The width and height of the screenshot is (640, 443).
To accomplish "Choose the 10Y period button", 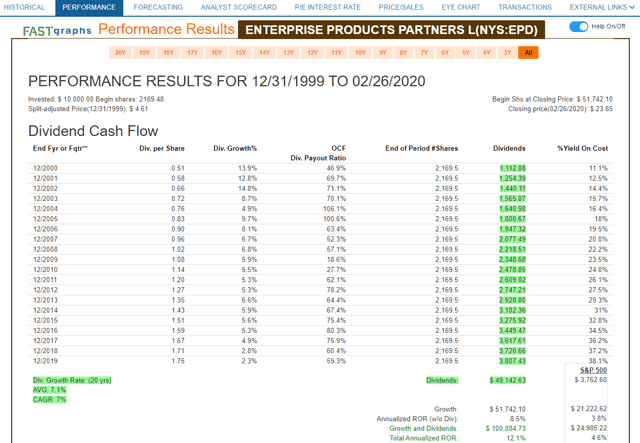I will pos(360,53).
